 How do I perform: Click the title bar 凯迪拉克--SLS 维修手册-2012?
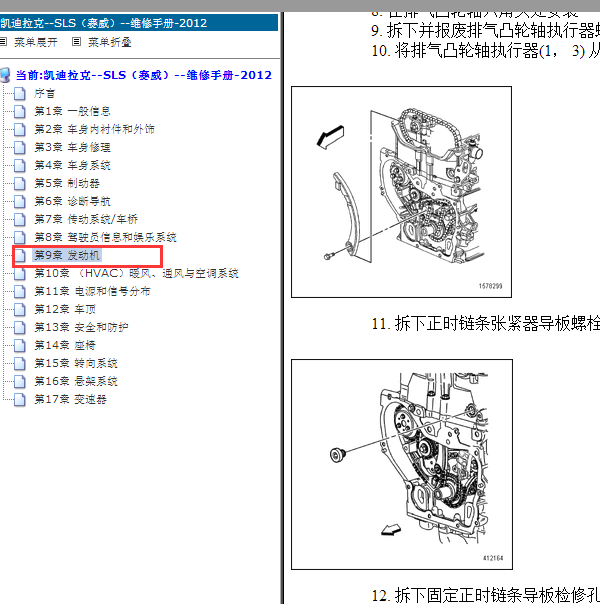139,23
